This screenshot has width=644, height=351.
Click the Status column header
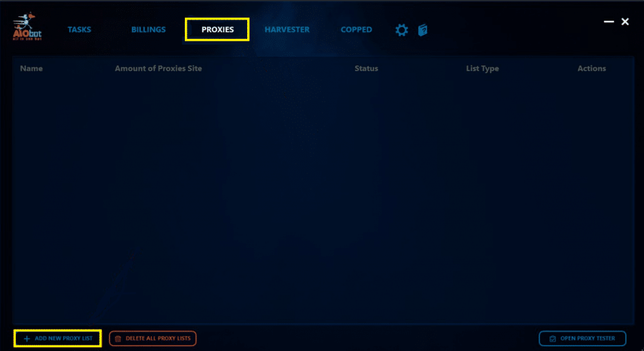[x=367, y=69]
